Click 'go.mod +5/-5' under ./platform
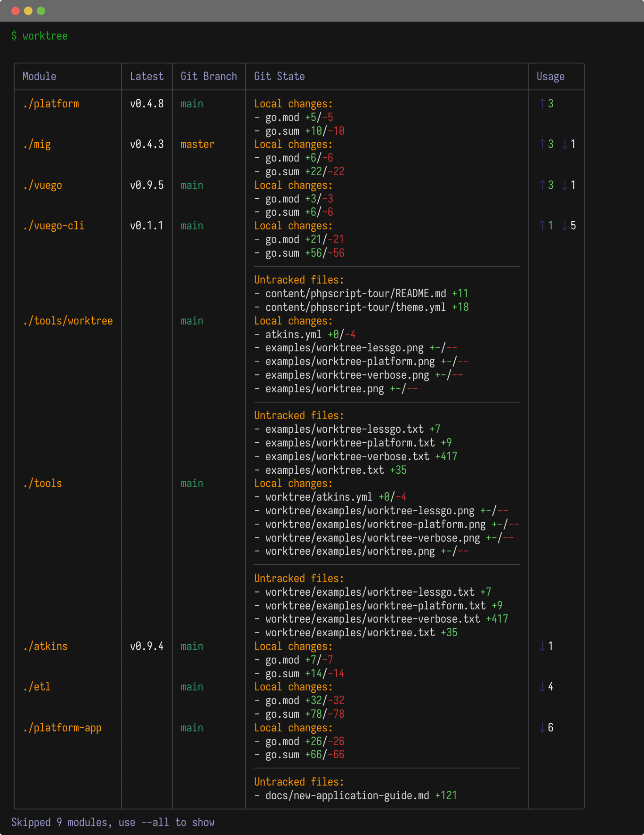This screenshot has height=835, width=644. (x=294, y=117)
